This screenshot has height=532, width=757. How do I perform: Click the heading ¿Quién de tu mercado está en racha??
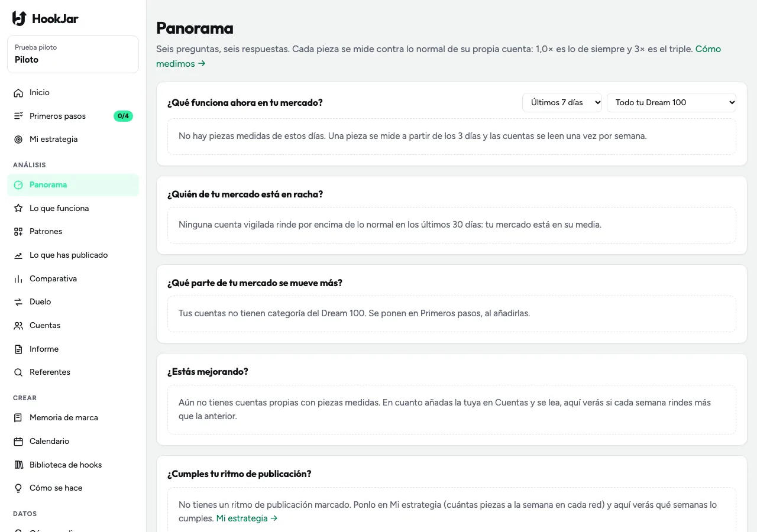[x=245, y=194]
